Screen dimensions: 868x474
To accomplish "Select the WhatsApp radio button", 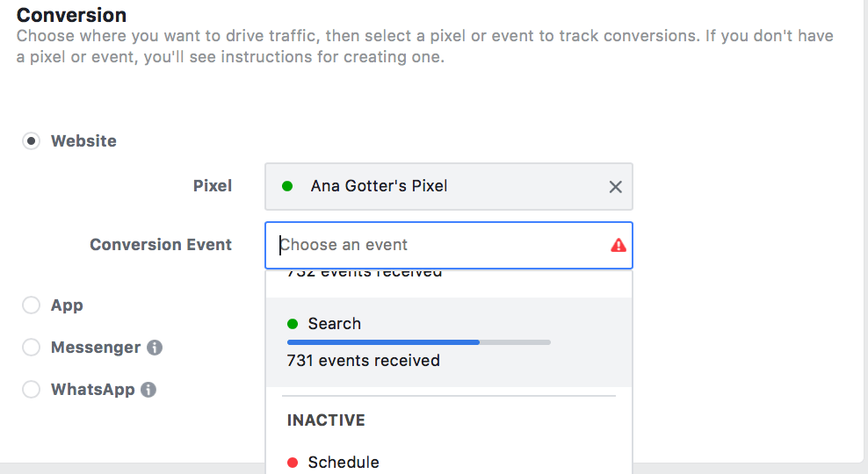I will pyautogui.click(x=31, y=390).
